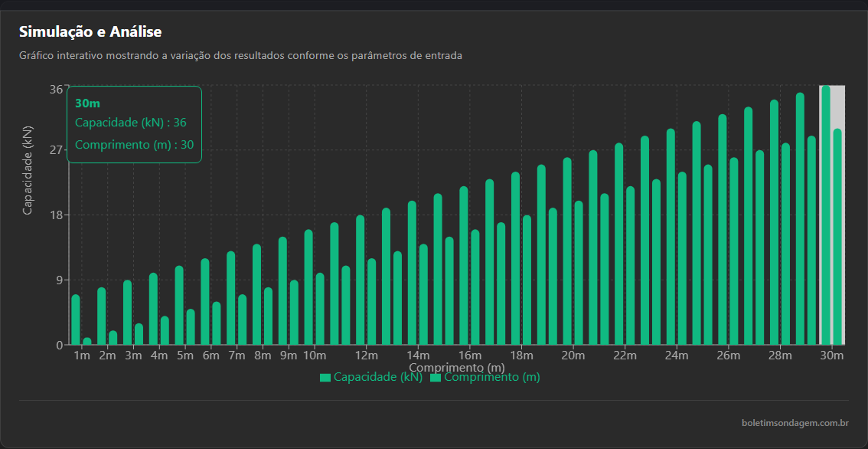This screenshot has height=449, width=868.
Task: Click the vertical Capacidade (kN) axis title
Action: [x=28, y=169]
